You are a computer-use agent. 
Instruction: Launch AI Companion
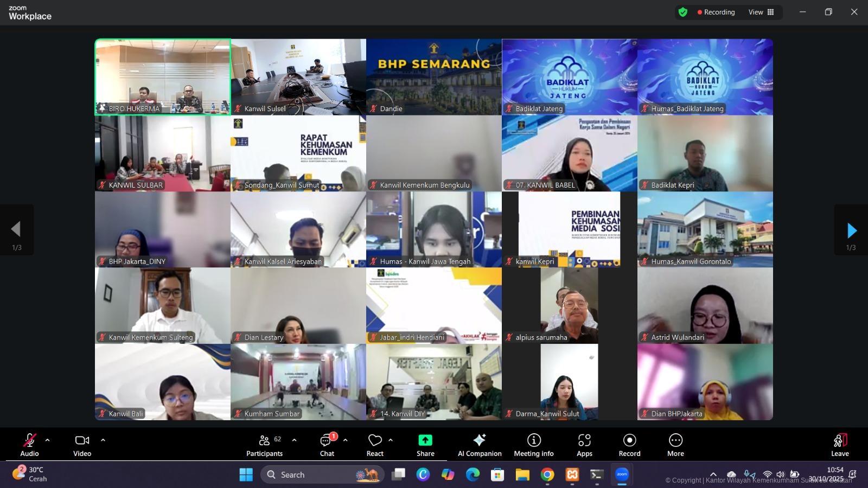[480, 445]
